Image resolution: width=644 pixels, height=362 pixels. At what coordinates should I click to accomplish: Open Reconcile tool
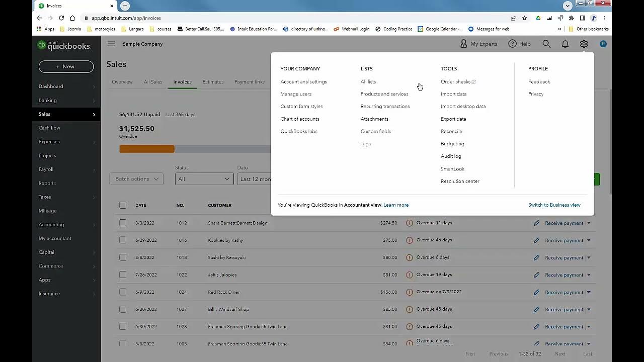451,131
